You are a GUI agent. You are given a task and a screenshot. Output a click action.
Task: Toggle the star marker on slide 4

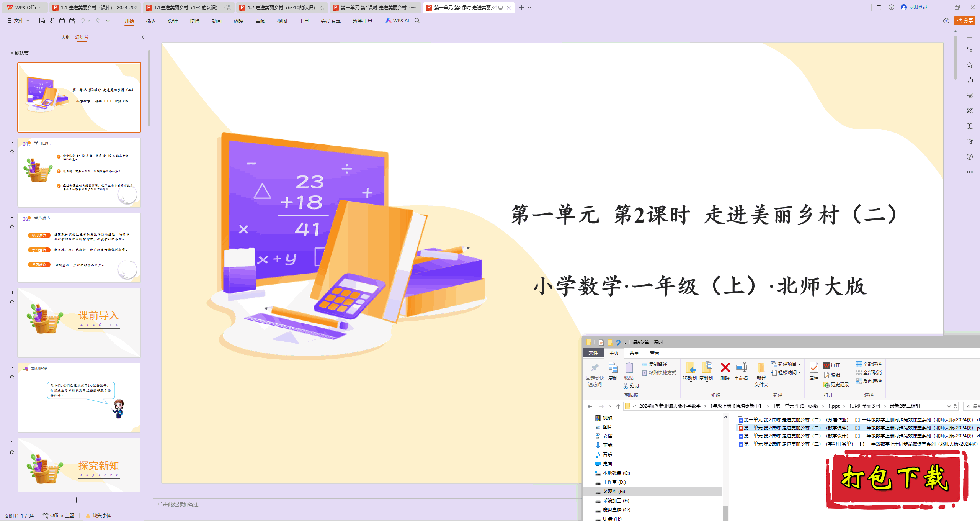(x=12, y=302)
